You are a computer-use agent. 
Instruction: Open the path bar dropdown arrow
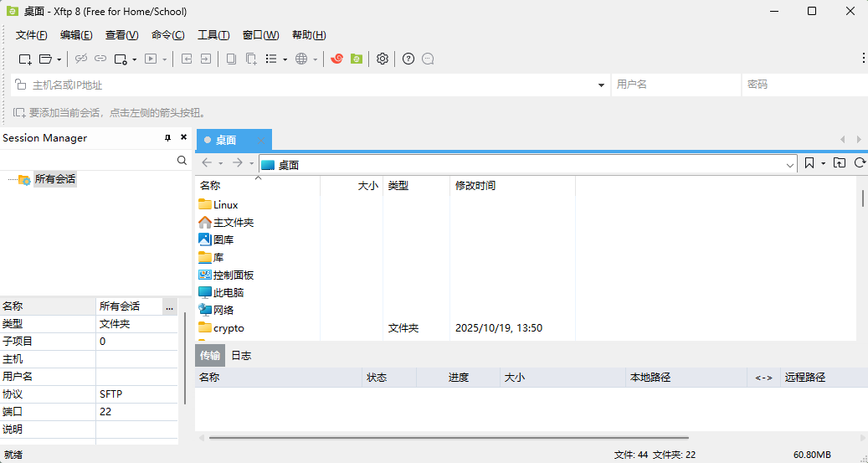click(791, 165)
